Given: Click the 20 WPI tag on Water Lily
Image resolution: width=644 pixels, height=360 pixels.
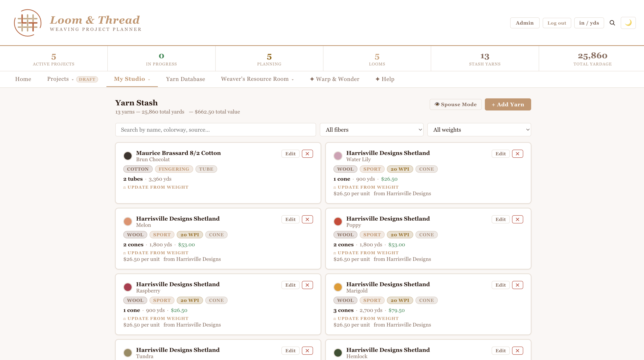Looking at the screenshot, I should pyautogui.click(x=400, y=169).
